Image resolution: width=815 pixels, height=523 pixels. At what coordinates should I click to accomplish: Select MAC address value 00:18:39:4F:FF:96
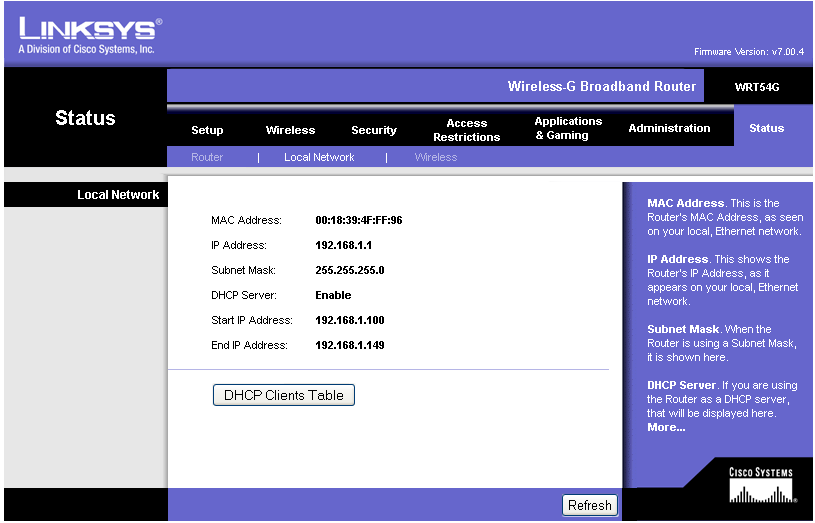[x=359, y=220]
